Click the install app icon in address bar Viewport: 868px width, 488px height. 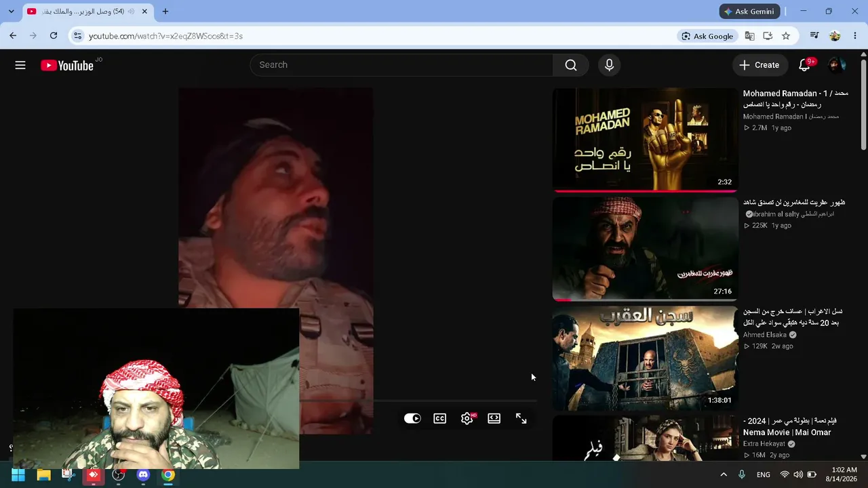[768, 36]
